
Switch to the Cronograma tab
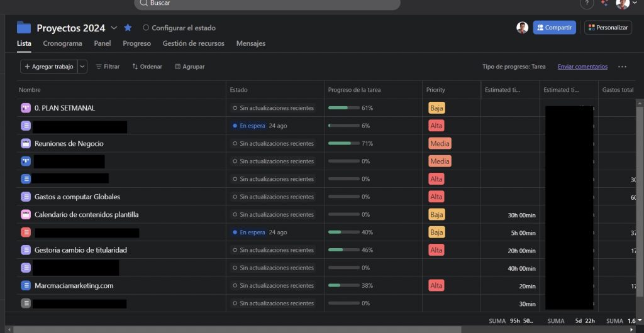(62, 43)
